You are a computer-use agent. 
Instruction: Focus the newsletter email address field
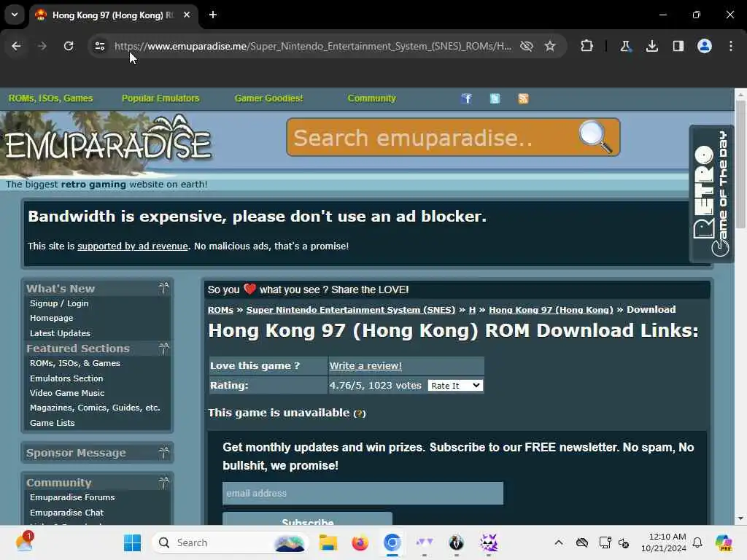click(363, 494)
